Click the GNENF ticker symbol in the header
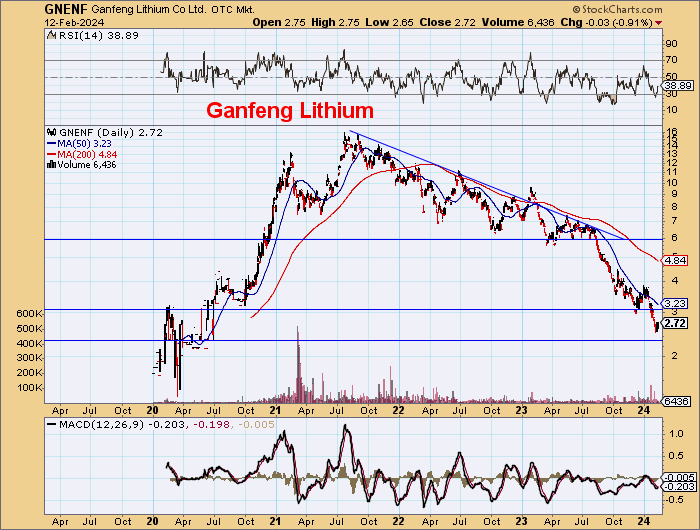 (67, 9)
